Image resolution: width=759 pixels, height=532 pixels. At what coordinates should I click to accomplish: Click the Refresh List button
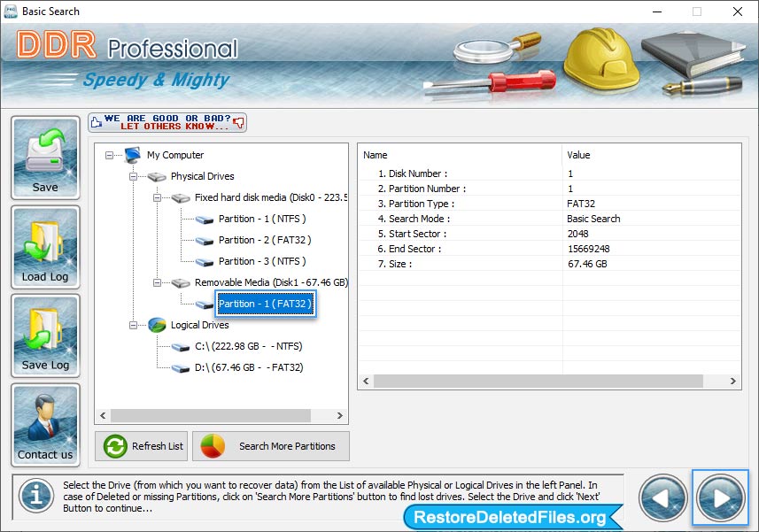pos(142,446)
